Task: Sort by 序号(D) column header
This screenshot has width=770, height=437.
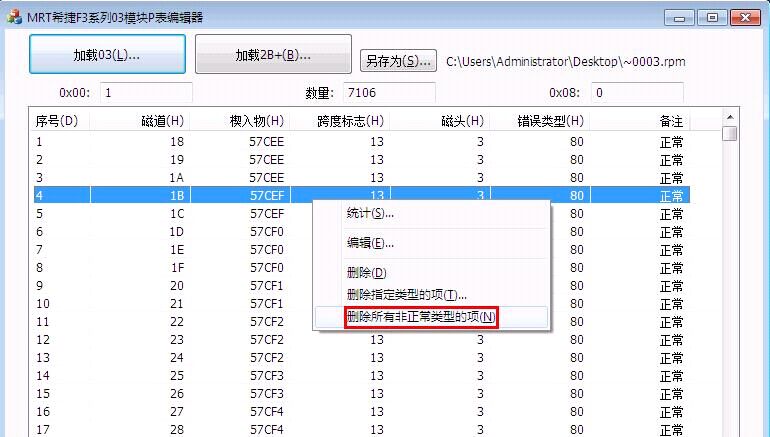Action: (61, 121)
